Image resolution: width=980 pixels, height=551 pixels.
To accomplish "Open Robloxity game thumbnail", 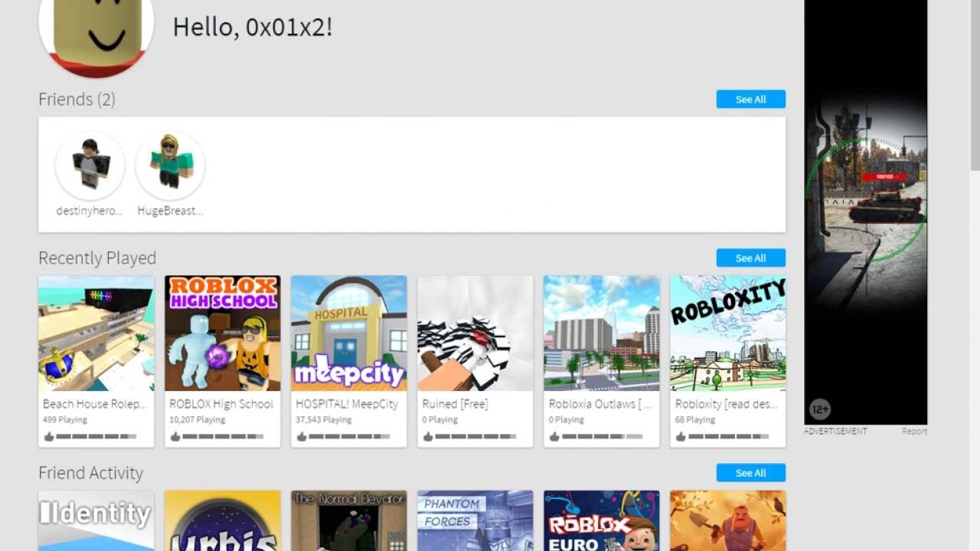I will click(728, 334).
